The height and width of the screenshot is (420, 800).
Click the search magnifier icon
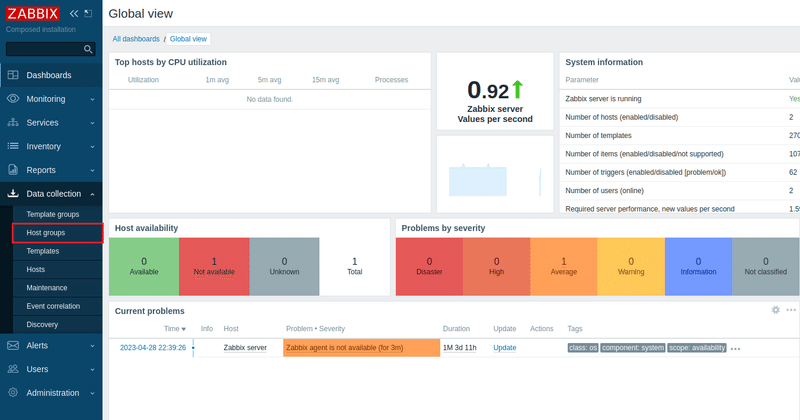[x=88, y=49]
